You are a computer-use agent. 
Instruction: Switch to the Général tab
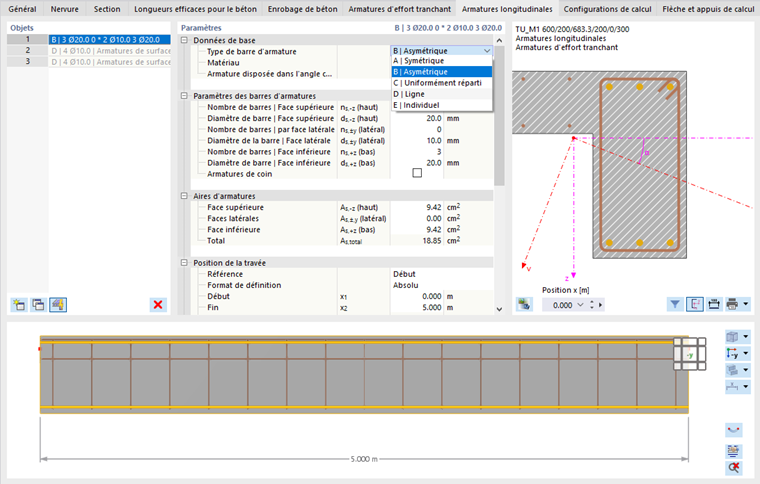point(22,9)
